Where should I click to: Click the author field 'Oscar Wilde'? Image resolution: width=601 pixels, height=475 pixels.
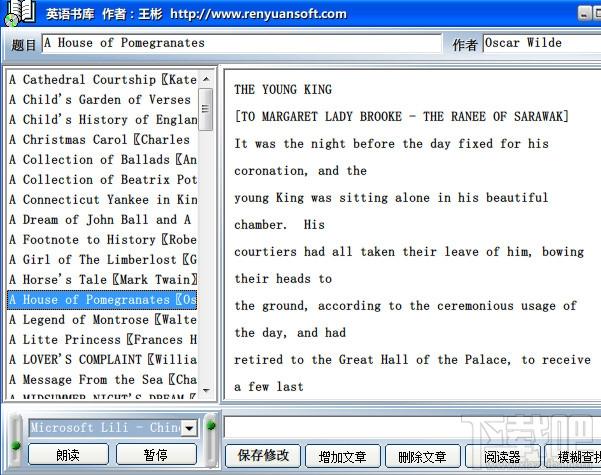point(542,43)
